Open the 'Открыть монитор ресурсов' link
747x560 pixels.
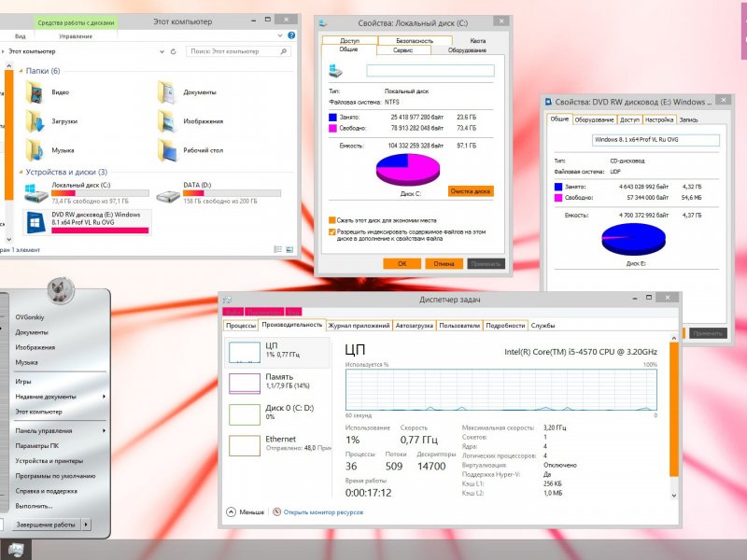point(323,512)
